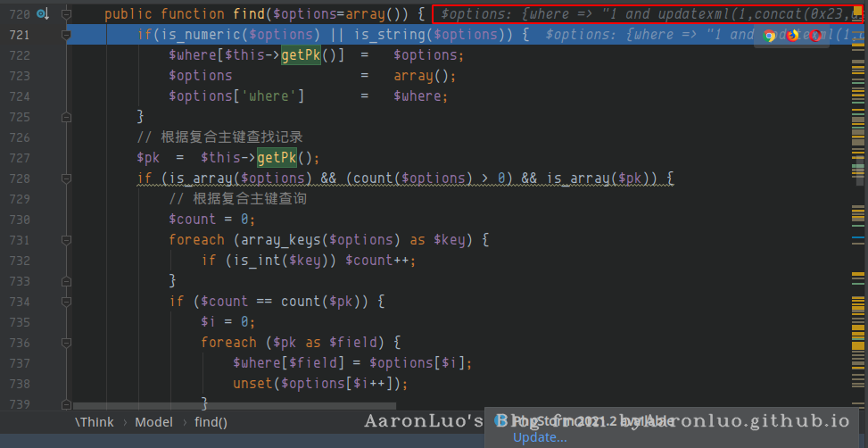Collapse the if block fold on line 728
Viewport: 868px width, 448px height.
[x=66, y=178]
